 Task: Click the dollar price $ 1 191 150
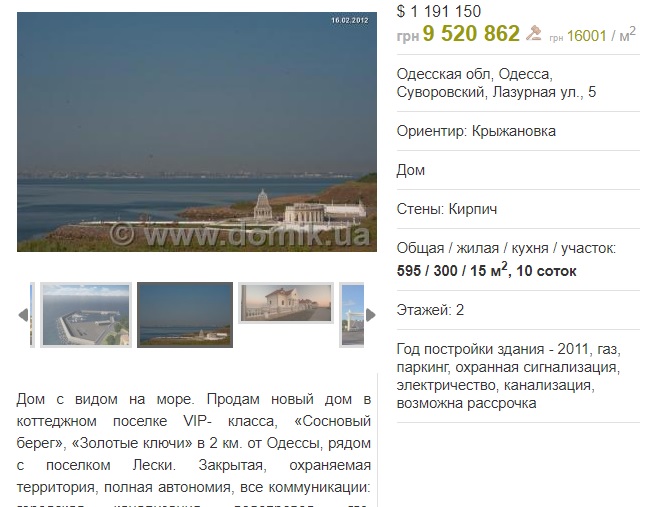click(439, 11)
